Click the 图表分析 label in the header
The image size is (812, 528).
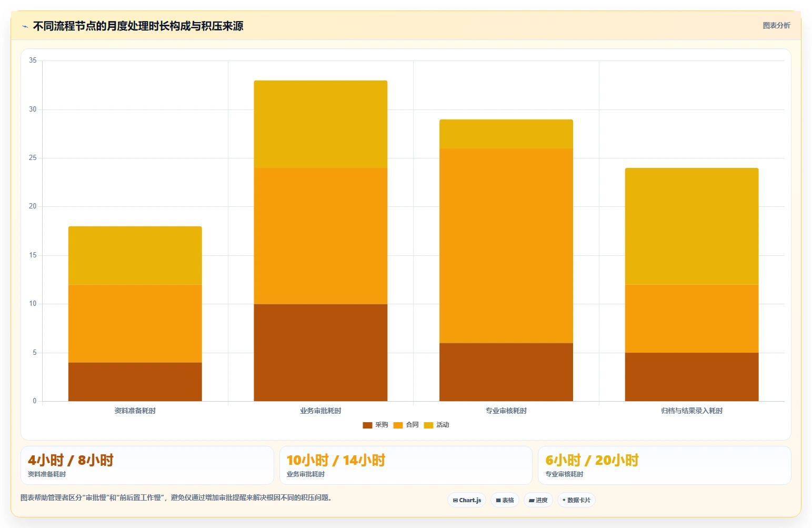pos(776,25)
